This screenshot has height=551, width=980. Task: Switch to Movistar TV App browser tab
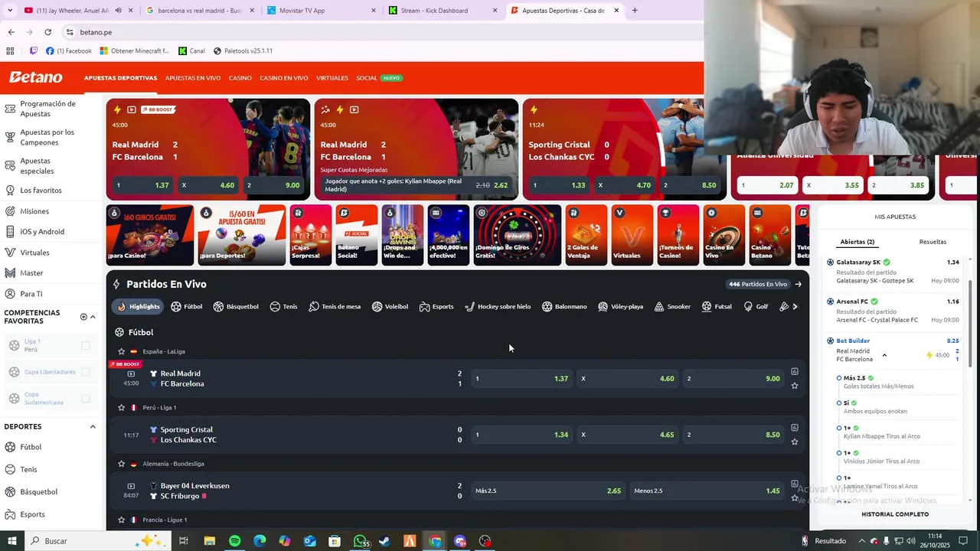click(x=322, y=11)
